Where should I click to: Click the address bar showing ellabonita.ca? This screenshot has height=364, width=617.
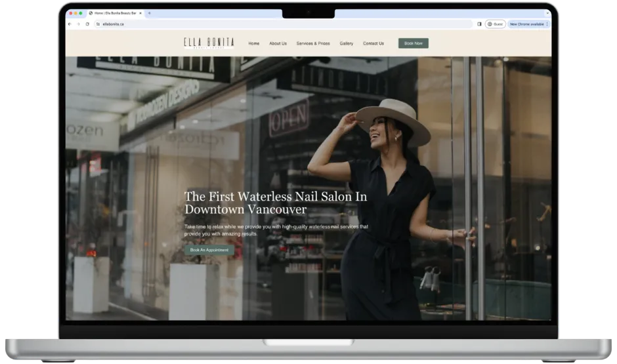[284, 24]
